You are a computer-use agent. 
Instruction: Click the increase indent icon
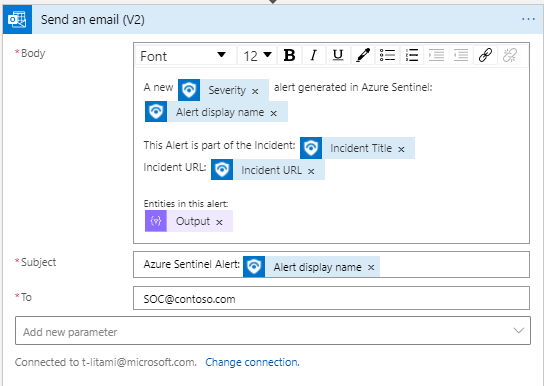pos(436,55)
